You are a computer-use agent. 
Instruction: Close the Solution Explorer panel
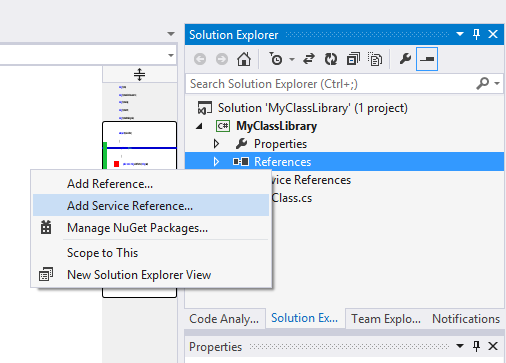493,34
